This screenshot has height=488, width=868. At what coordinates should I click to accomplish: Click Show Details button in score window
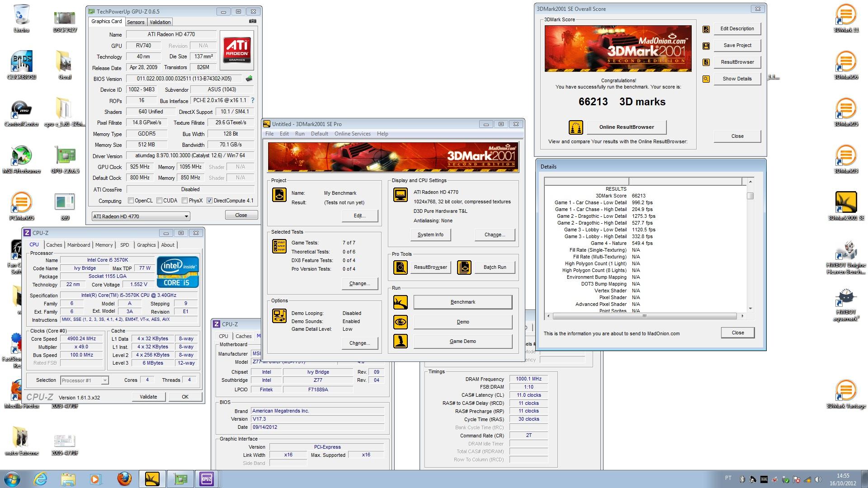pos(737,79)
